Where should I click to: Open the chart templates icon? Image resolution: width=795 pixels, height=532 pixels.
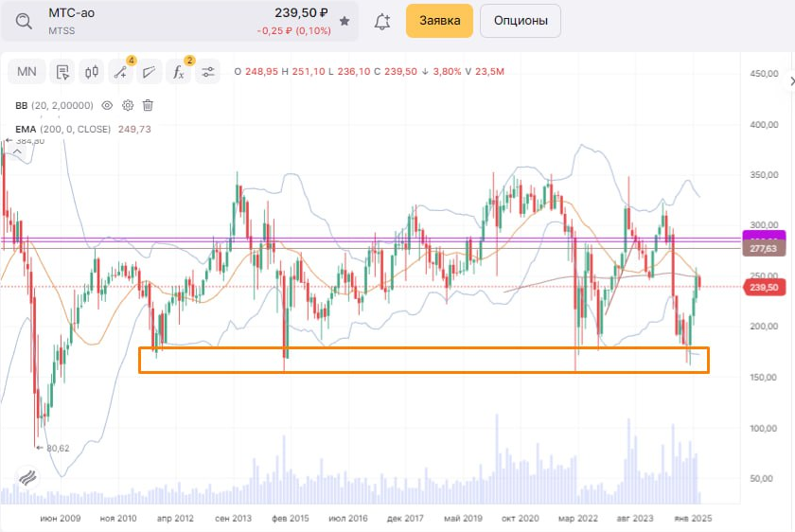62,72
